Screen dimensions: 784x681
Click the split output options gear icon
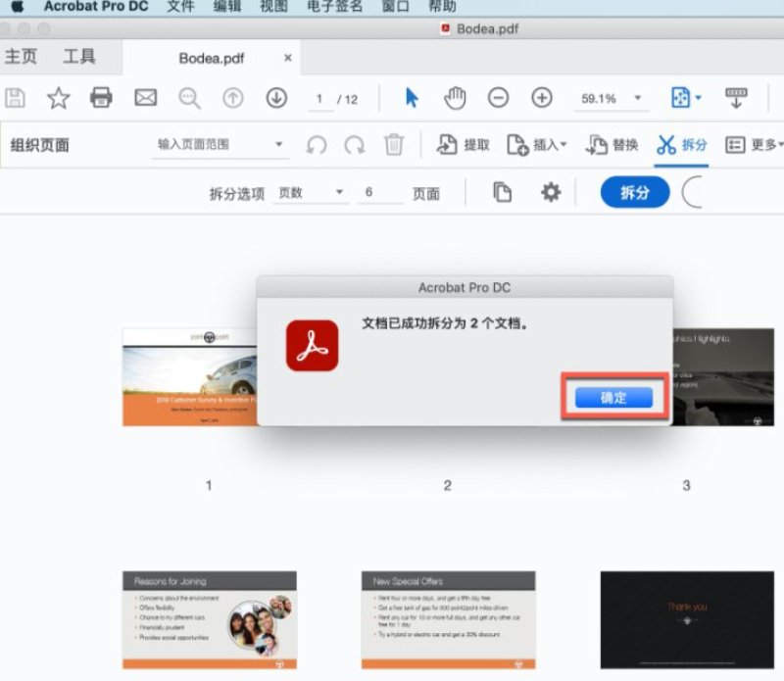[x=551, y=192]
